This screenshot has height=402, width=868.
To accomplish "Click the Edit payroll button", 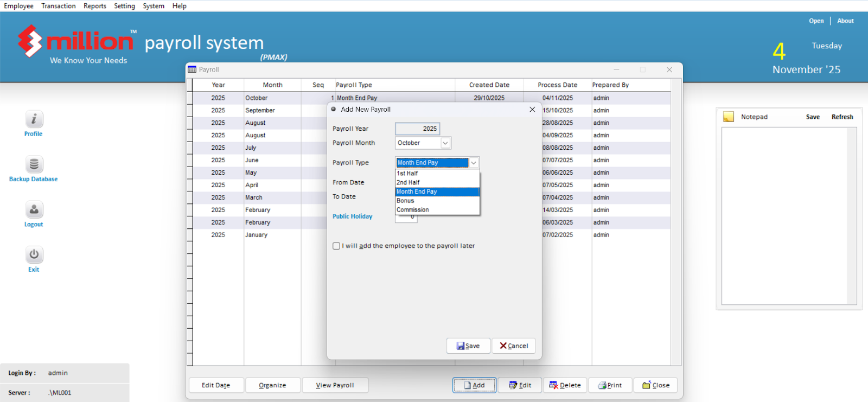I will [520, 385].
